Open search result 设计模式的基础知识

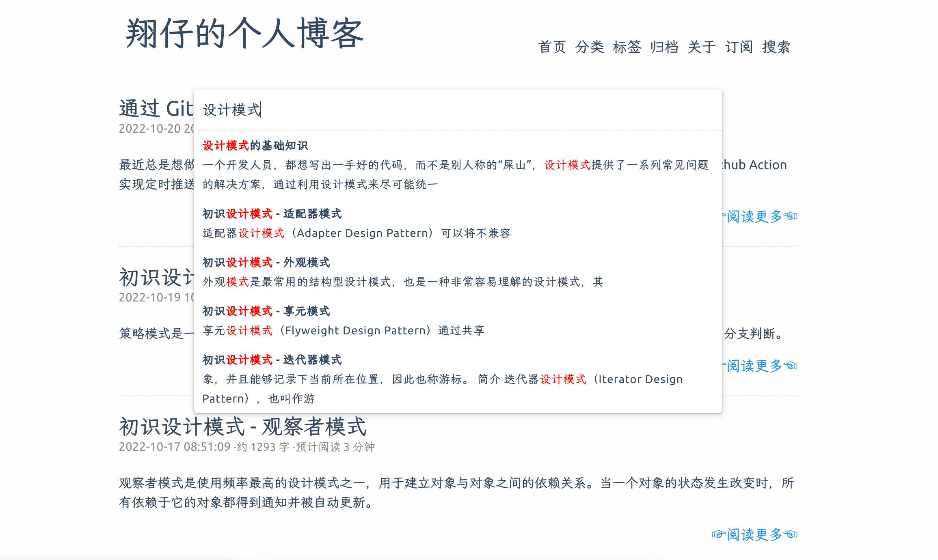255,146
